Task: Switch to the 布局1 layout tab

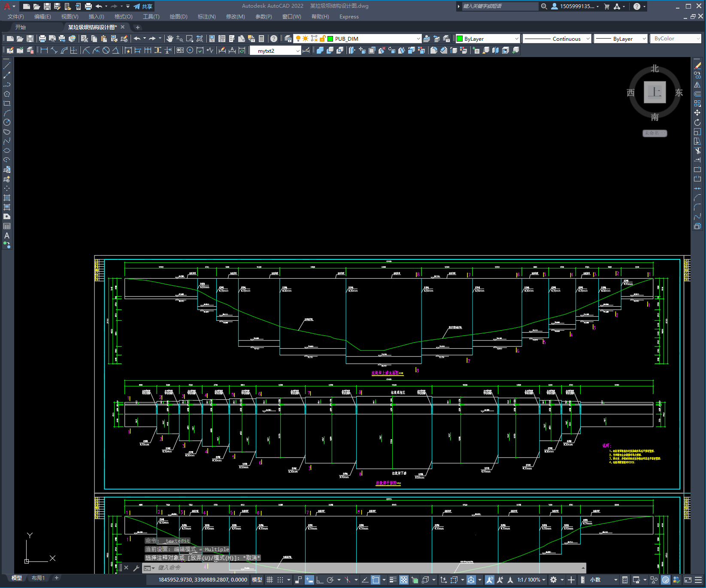Action: (x=38, y=578)
